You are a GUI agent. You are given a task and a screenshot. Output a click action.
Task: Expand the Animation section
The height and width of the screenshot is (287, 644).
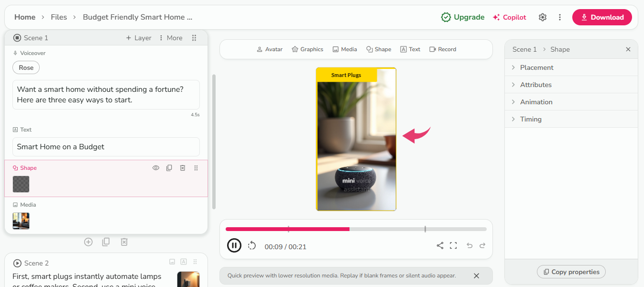(x=536, y=101)
